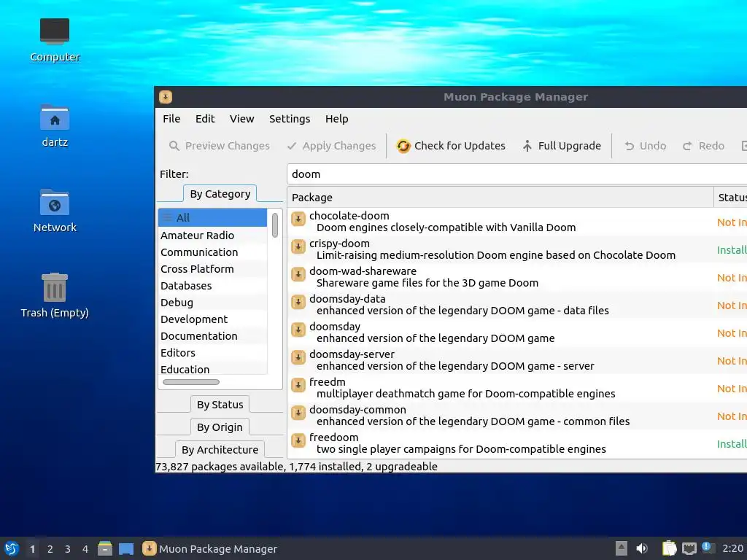Click the Preview Changes button
747x560 pixels.
[x=219, y=146]
